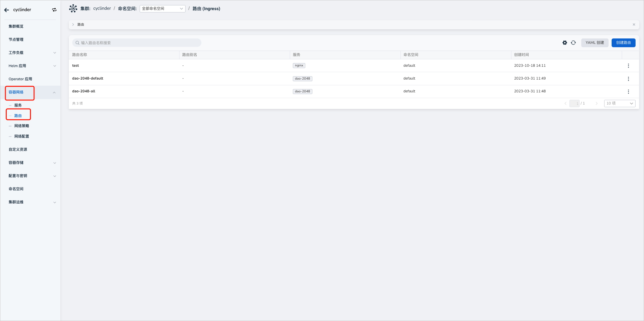Click the cluster logo icon in breadcrumb

click(73, 8)
